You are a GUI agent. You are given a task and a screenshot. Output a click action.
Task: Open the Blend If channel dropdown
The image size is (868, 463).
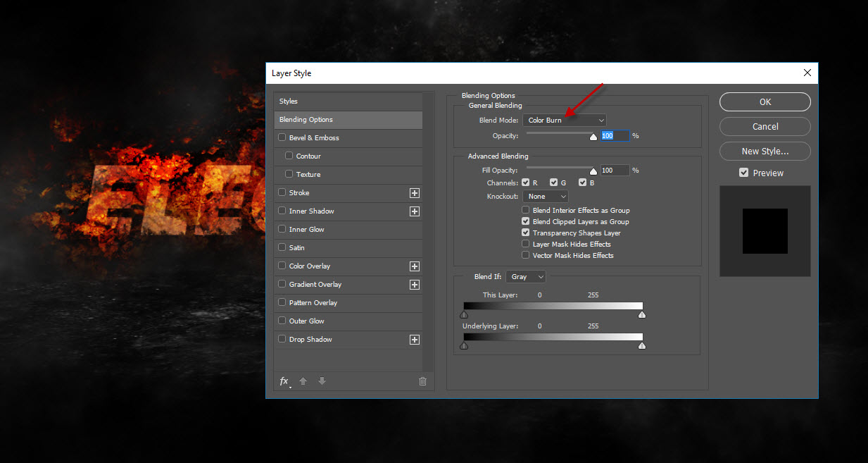point(526,277)
